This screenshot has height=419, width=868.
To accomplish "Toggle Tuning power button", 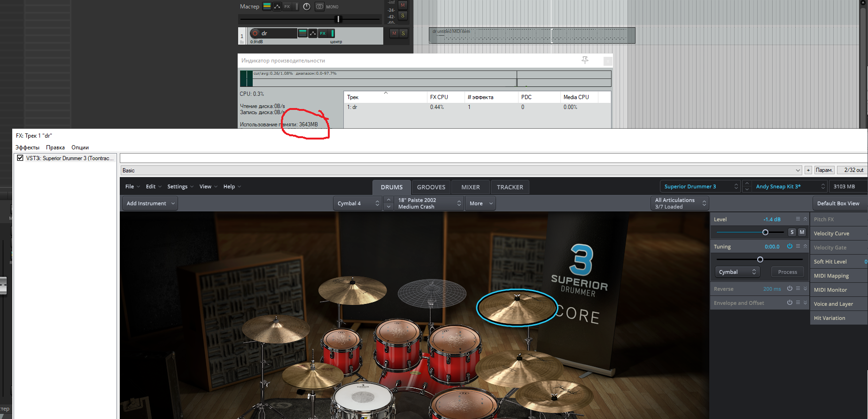I will pyautogui.click(x=790, y=246).
